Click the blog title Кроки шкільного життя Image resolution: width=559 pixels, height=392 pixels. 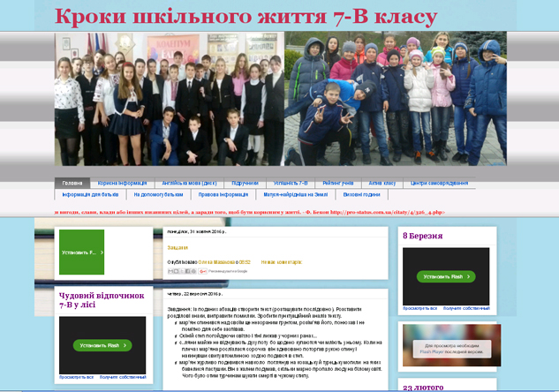[x=246, y=17]
